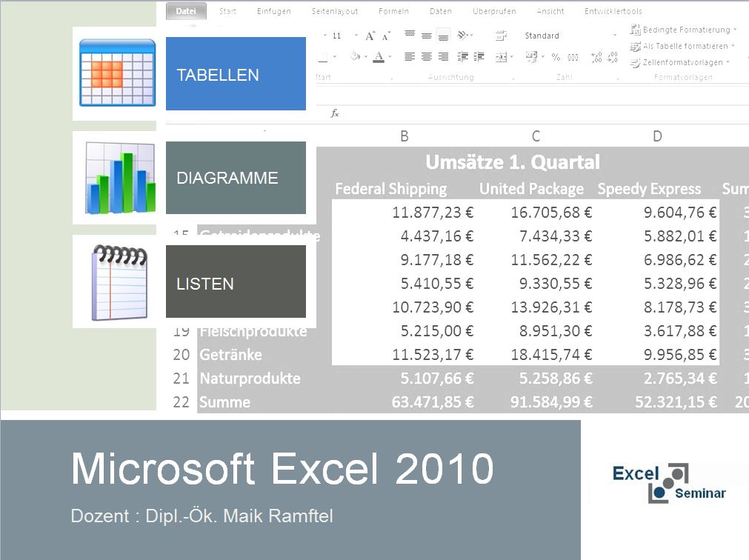The image size is (749, 560).
Task: Select row 21 header
Action: 181,378
